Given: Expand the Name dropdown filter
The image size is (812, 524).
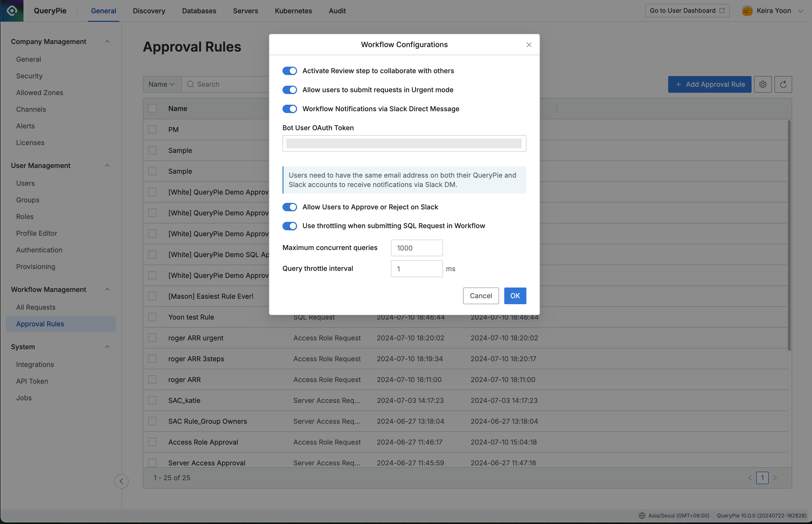Looking at the screenshot, I should coord(161,84).
